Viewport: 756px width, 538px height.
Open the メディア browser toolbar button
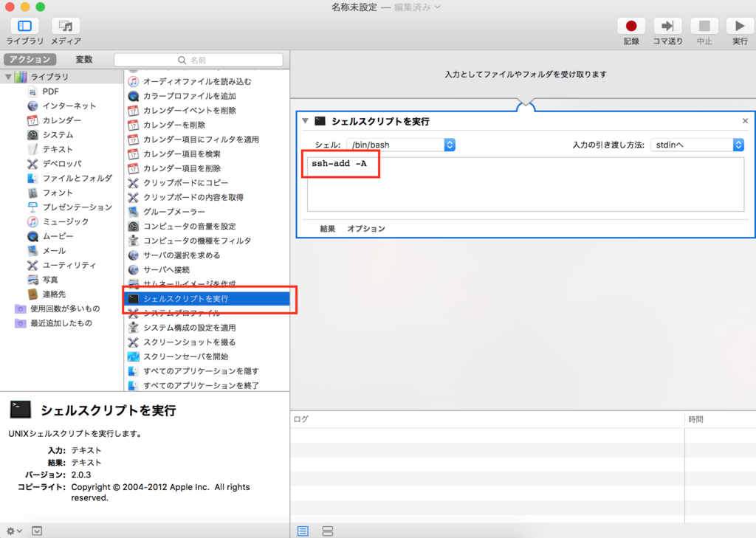tap(66, 26)
